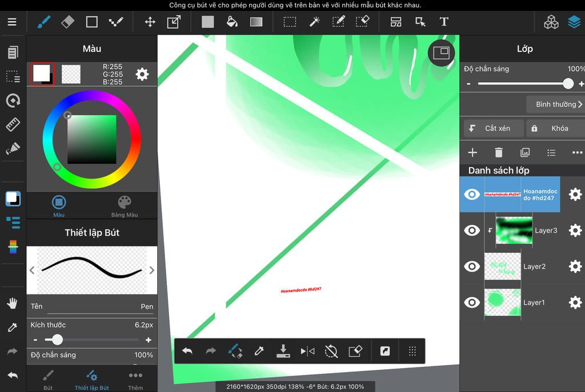
Task: Select the Gradient tool
Action: click(x=257, y=22)
